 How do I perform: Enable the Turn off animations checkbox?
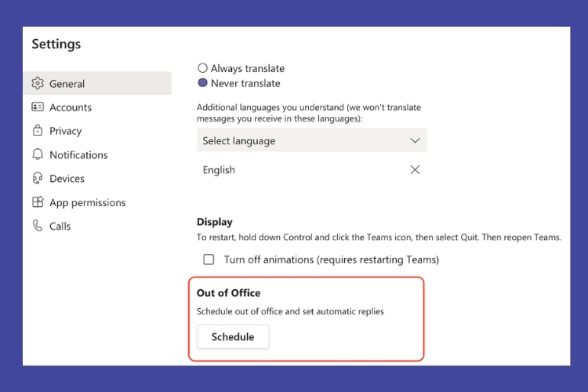click(209, 260)
